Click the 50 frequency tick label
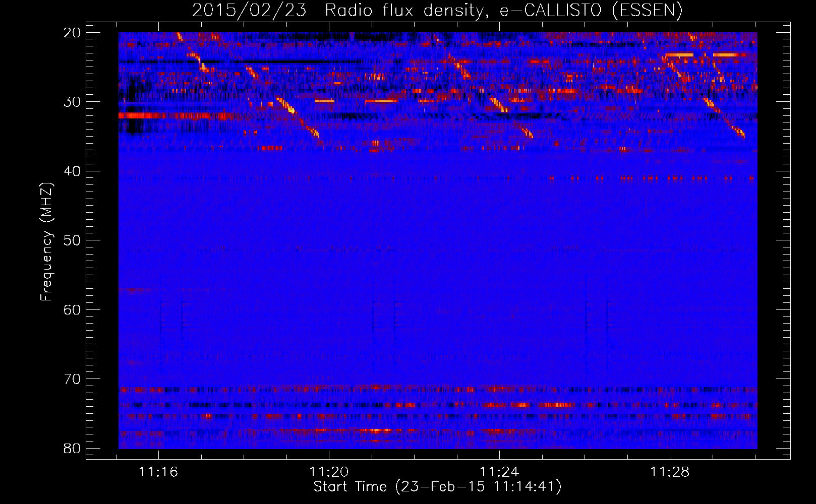Viewport: 816px width, 504px height. 73,240
